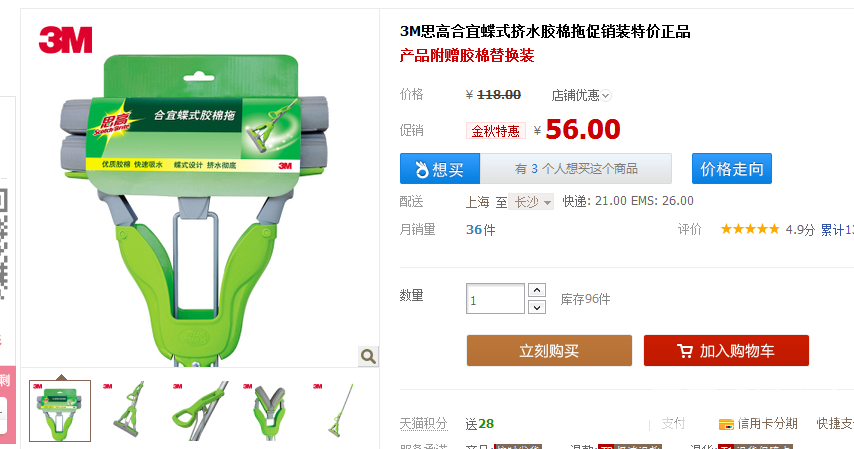The image size is (854, 449).
Task: Select the first packaged mop thumbnail
Action: (60, 411)
